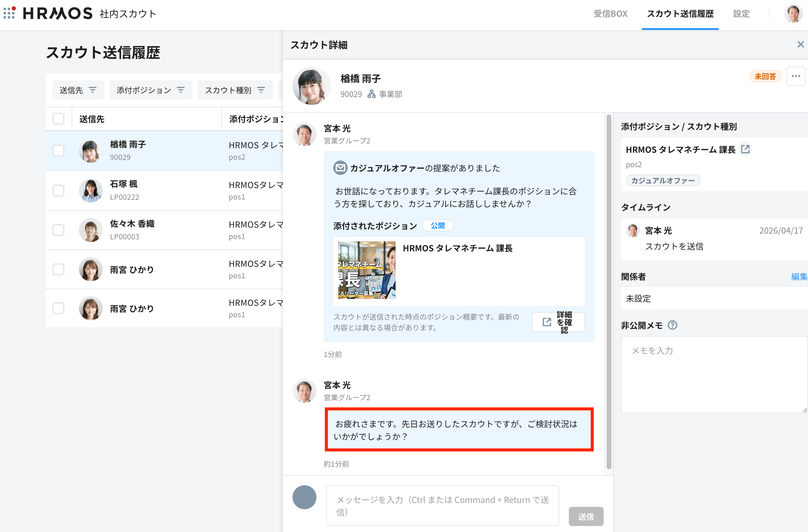Click the organization icon beside 事業部
808x532 pixels.
pyautogui.click(x=371, y=94)
